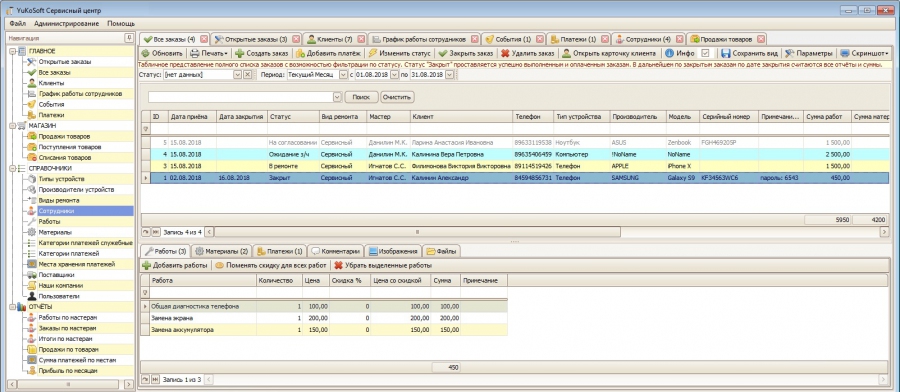Collapse the ГЛАВНОЕ navigation section
The image size is (900, 392).
coord(13,52)
